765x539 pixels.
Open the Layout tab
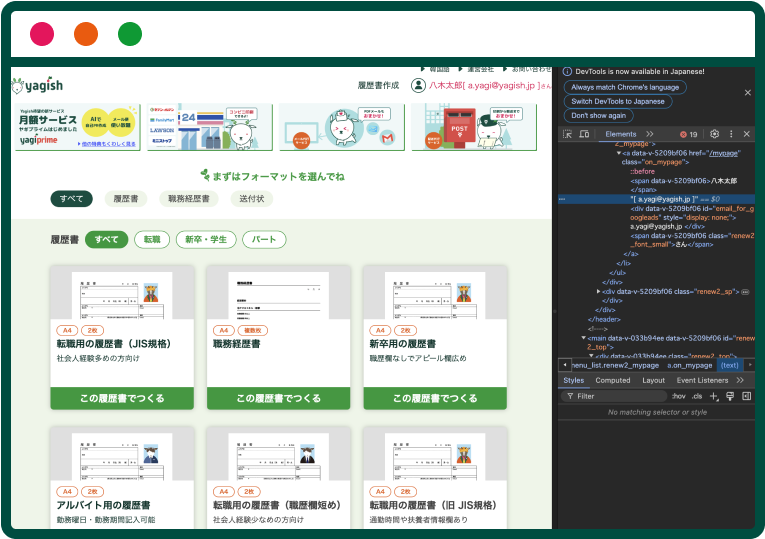pos(653,380)
